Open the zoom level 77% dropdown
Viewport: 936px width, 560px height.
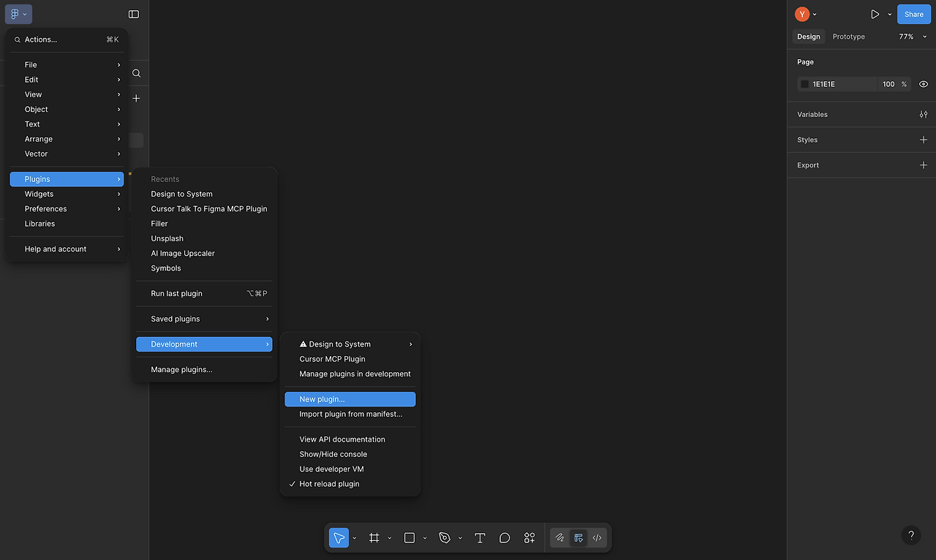(x=913, y=37)
